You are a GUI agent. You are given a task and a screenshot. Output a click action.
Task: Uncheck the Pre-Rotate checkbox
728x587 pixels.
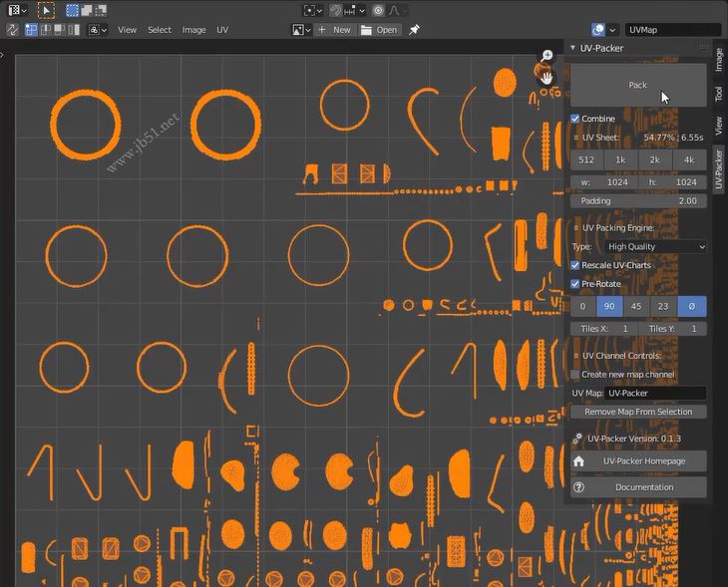click(575, 284)
